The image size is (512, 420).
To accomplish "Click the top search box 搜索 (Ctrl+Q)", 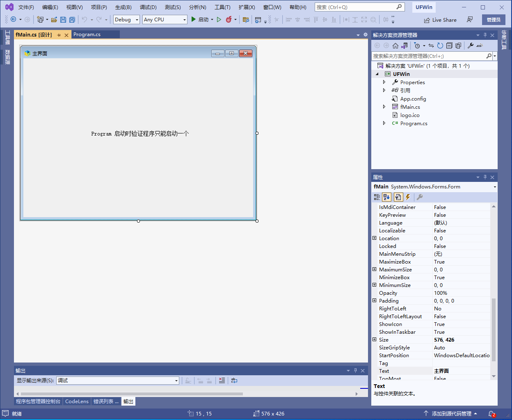I will [359, 7].
